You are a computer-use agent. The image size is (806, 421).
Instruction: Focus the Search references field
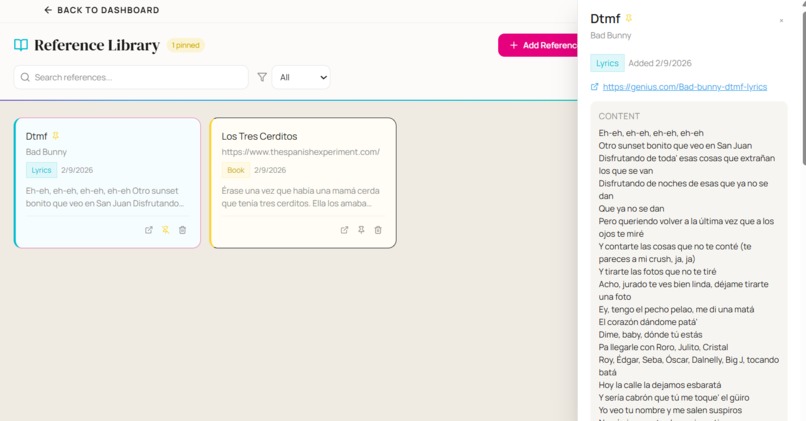[131, 77]
